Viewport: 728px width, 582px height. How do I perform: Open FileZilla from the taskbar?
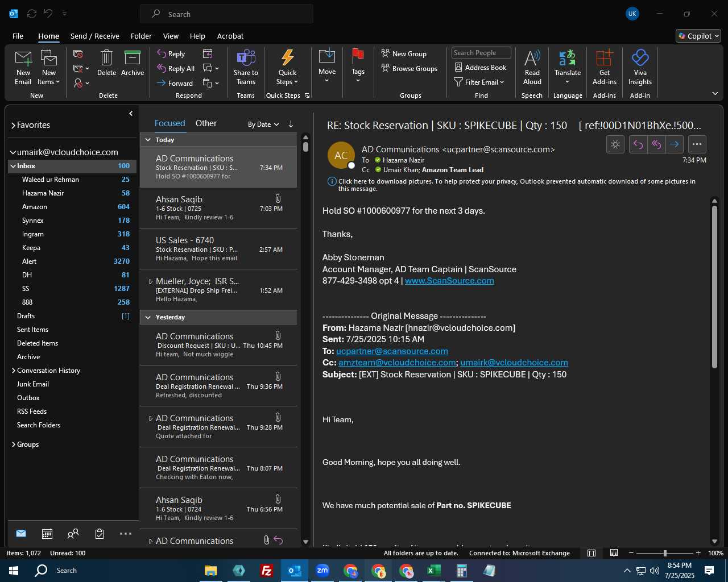[267, 571]
